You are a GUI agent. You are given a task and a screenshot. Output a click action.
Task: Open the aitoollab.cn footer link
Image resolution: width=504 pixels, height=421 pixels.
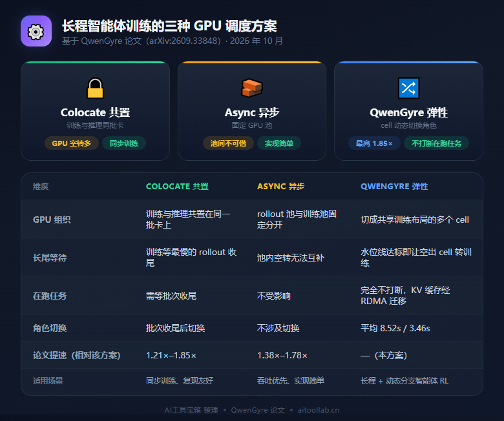(x=318, y=410)
